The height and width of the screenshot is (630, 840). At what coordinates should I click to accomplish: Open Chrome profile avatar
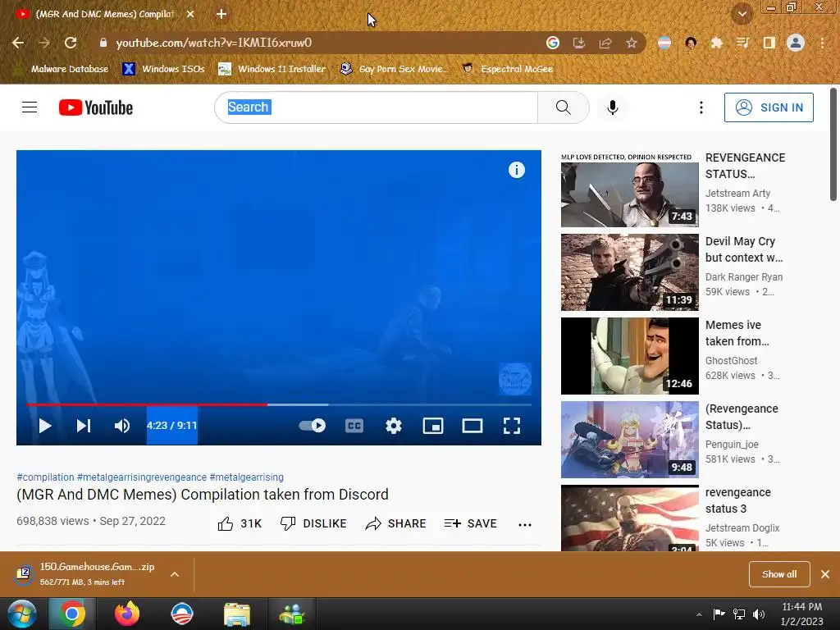796,43
